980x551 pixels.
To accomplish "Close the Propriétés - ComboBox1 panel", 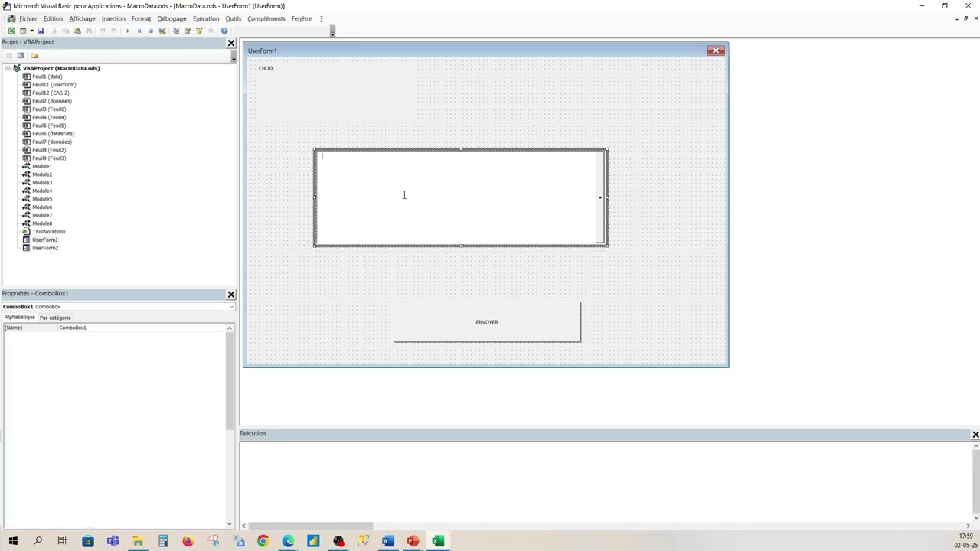I will point(230,295).
